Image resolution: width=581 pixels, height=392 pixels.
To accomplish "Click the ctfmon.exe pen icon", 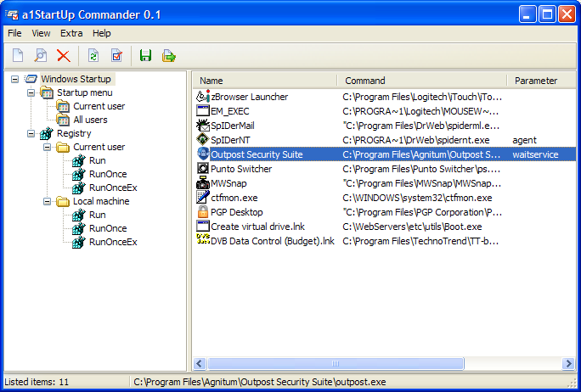I will (203, 198).
